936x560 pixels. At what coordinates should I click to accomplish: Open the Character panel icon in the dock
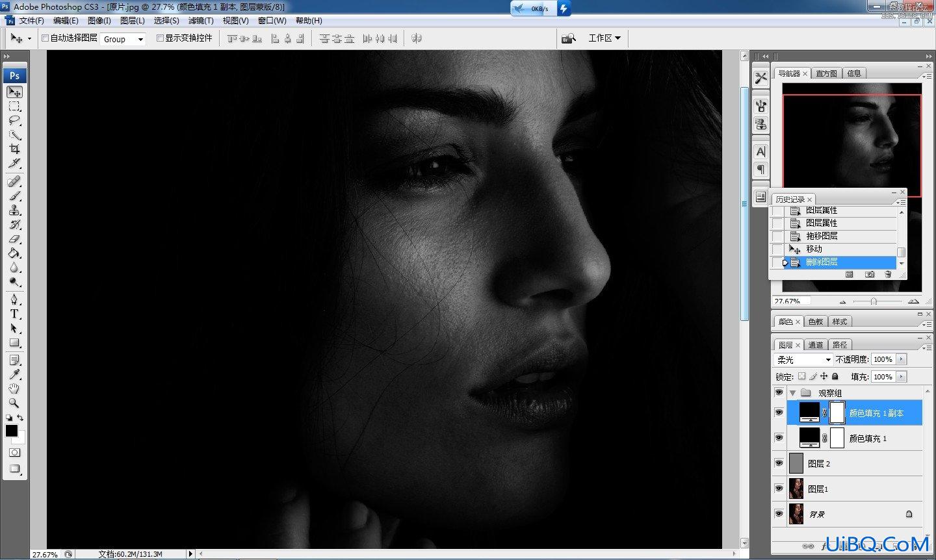pyautogui.click(x=760, y=151)
